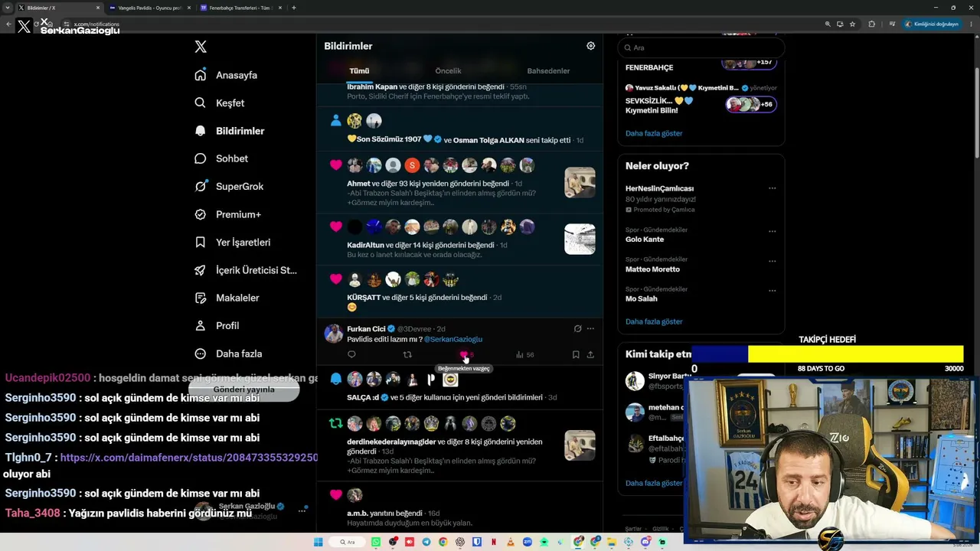This screenshot has width=980, height=551.
Task: Expand the Daha fazla sidebar menu
Action: (x=228, y=354)
